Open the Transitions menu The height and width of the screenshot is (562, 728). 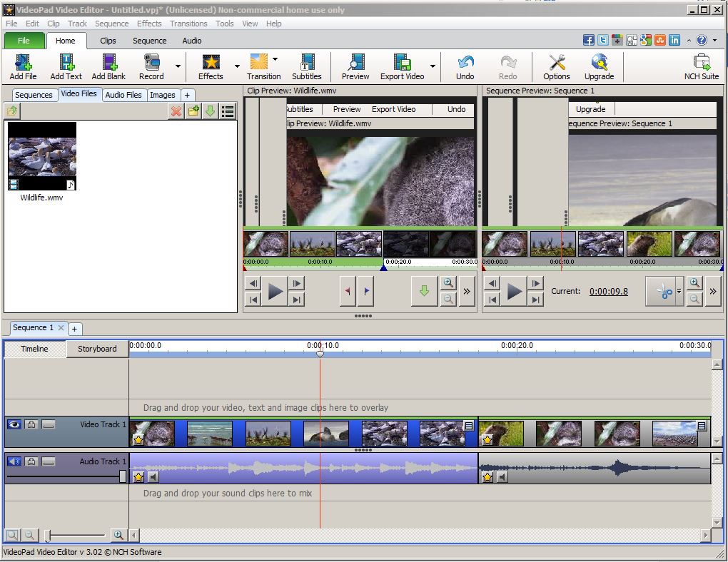tap(188, 24)
